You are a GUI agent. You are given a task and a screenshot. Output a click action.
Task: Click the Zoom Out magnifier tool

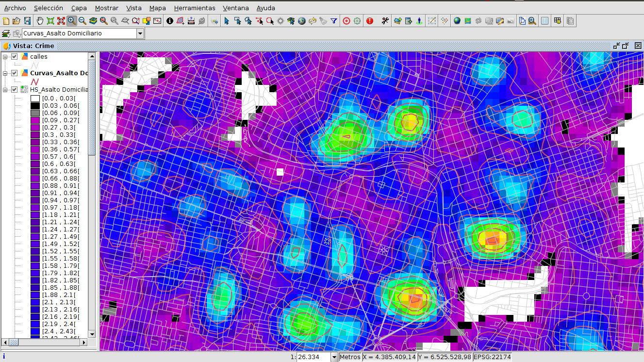click(83, 21)
